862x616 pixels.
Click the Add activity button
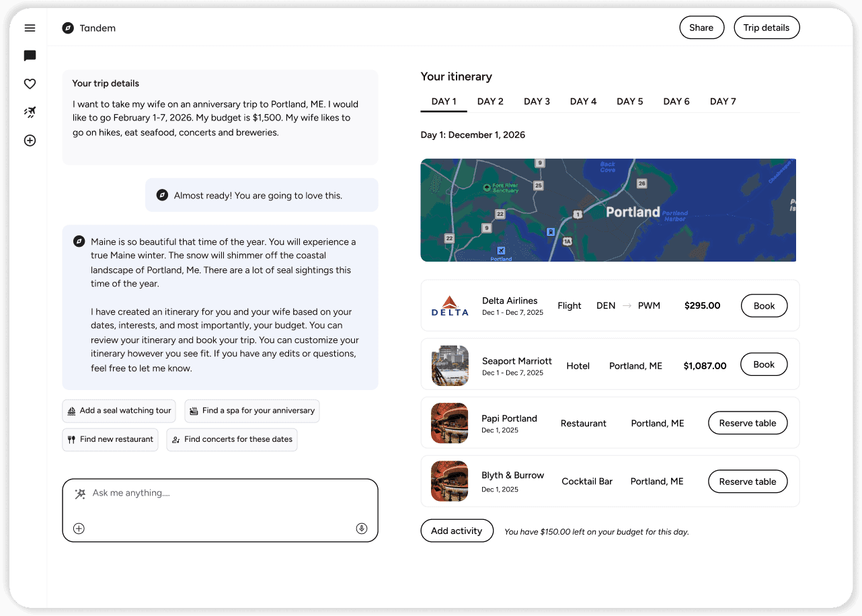tap(457, 531)
